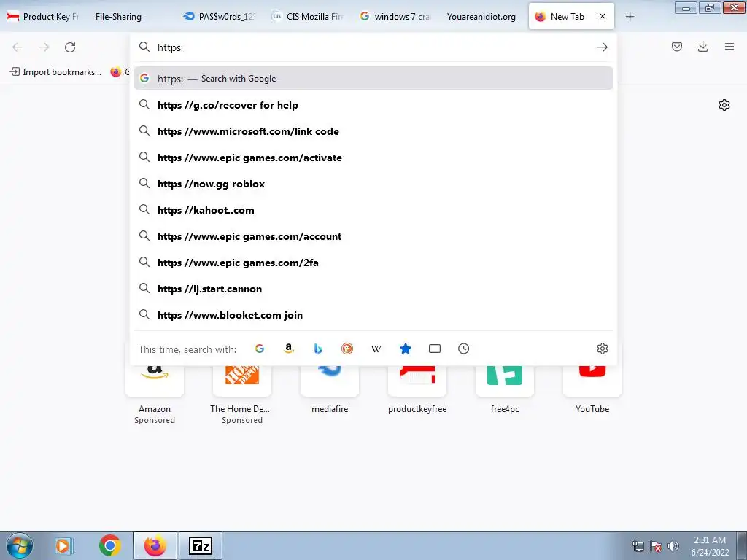Select 'https //ij.start.cannon' suggestion

[373, 289]
